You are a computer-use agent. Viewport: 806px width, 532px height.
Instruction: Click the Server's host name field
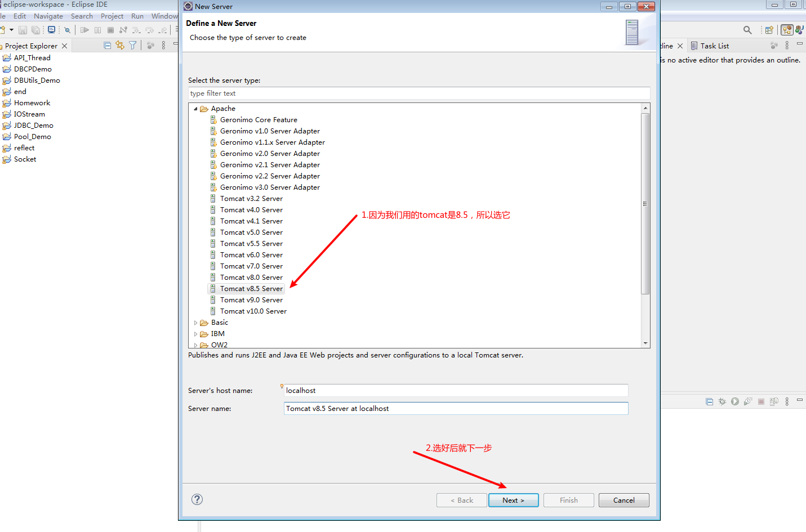point(456,390)
